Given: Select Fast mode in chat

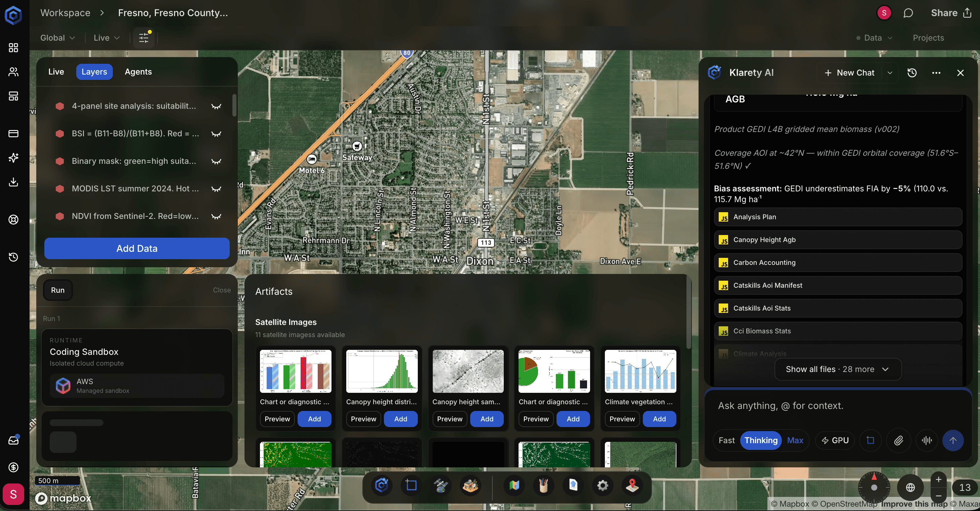Looking at the screenshot, I should point(726,440).
